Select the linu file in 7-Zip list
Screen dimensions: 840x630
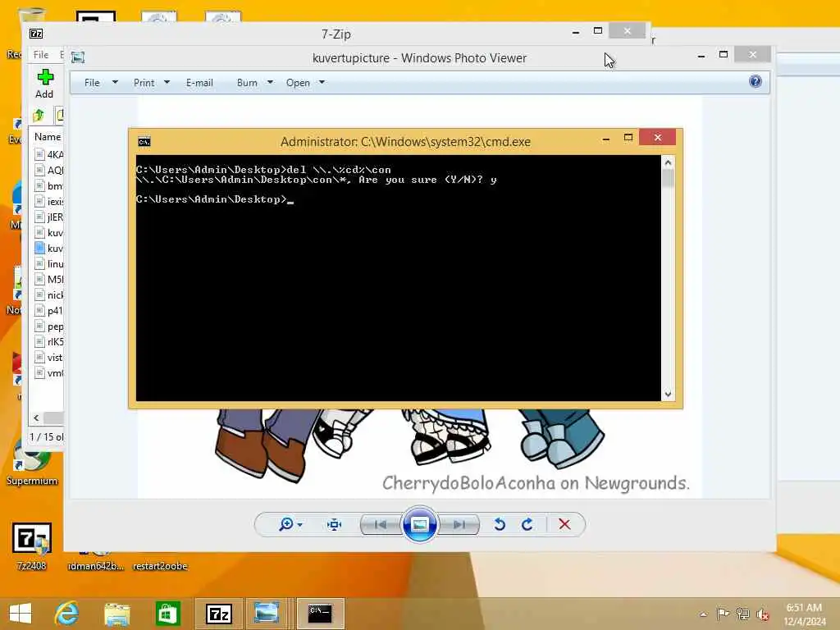48,263
